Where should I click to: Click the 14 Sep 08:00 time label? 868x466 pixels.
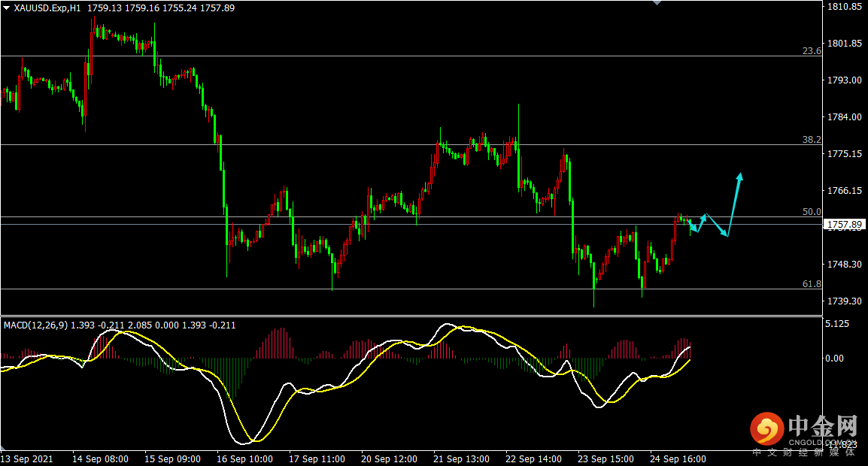(x=100, y=458)
